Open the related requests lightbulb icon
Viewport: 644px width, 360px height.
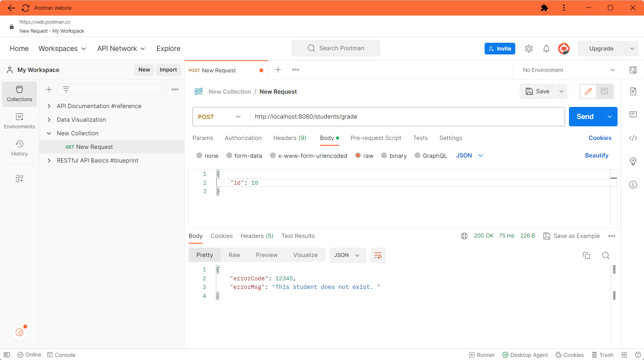(633, 161)
